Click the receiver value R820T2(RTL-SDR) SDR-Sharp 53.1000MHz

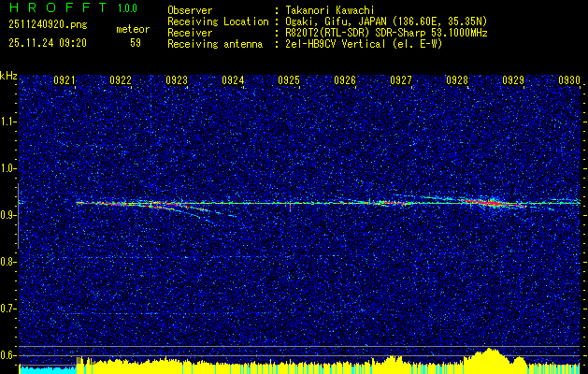[386, 33]
